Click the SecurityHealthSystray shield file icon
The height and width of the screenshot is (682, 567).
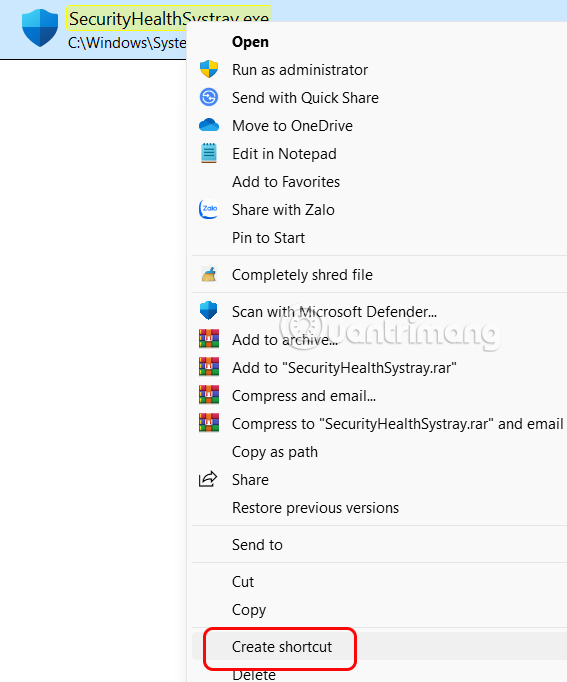[40, 28]
